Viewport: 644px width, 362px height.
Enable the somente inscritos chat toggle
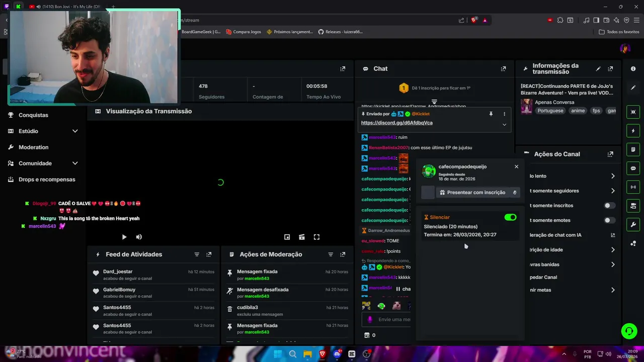609,206
